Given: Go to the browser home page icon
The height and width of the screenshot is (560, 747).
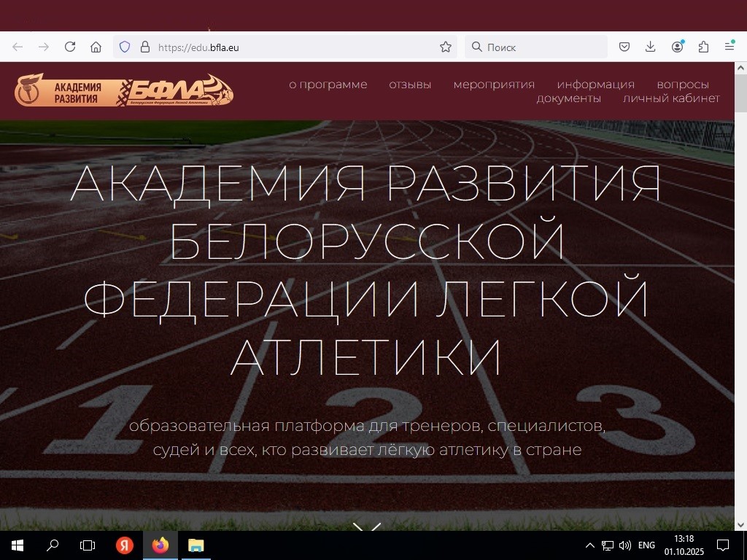Looking at the screenshot, I should tap(96, 47).
